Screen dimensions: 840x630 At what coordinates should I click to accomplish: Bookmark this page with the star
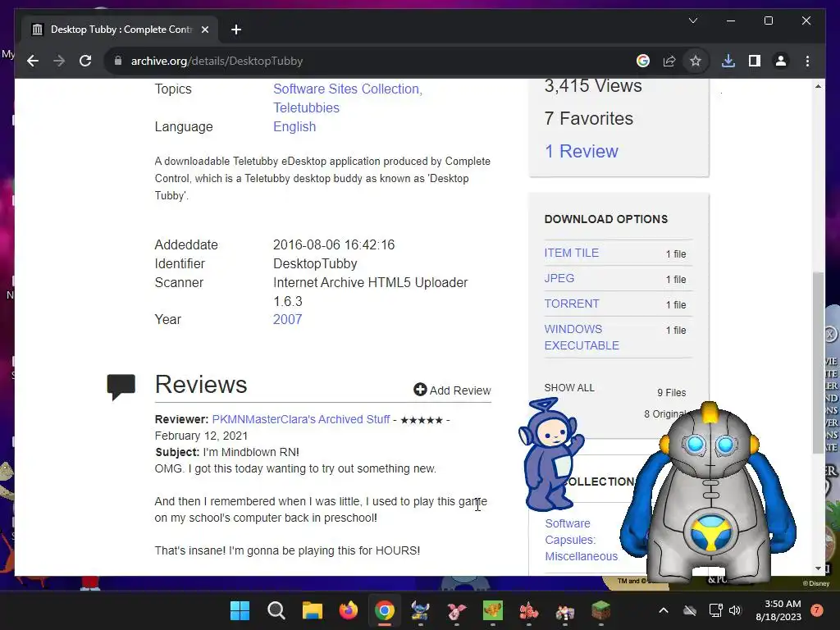pyautogui.click(x=696, y=61)
